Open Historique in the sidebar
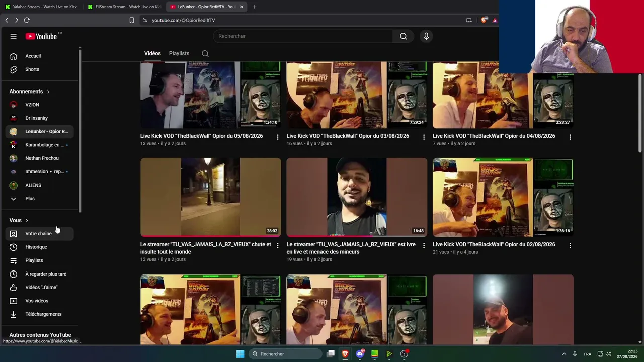 pyautogui.click(x=40, y=247)
